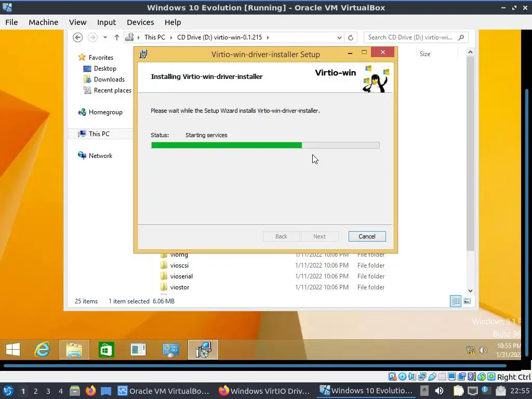This screenshot has width=532, height=399.
Task: Select the vioserial folder
Action: [x=181, y=276]
